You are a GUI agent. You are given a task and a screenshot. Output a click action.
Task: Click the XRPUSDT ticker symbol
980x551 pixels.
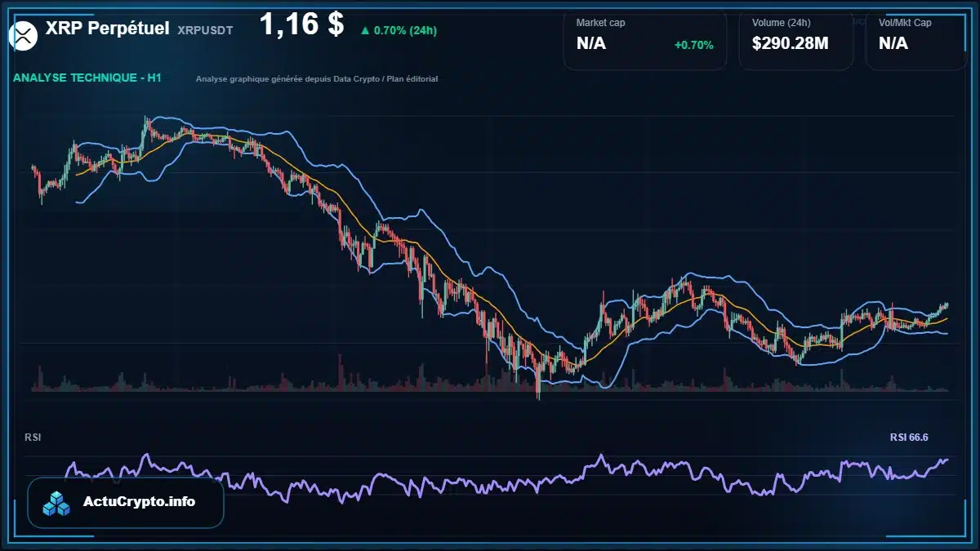[x=205, y=29]
